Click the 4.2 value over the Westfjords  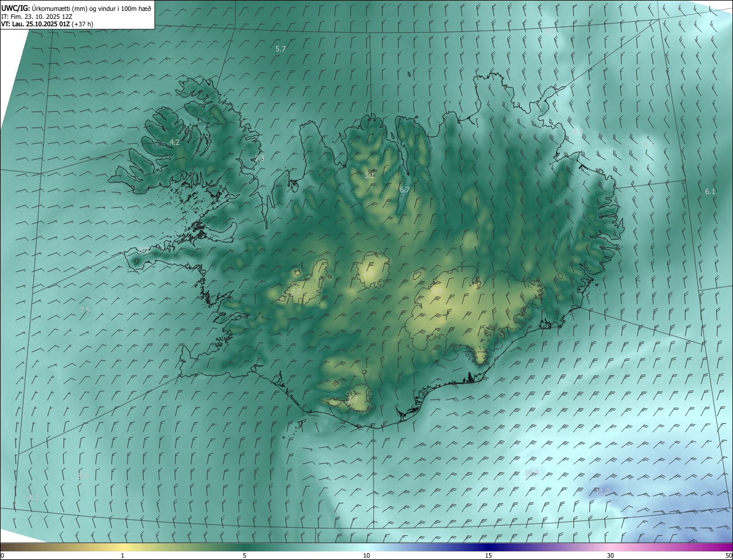(x=175, y=142)
